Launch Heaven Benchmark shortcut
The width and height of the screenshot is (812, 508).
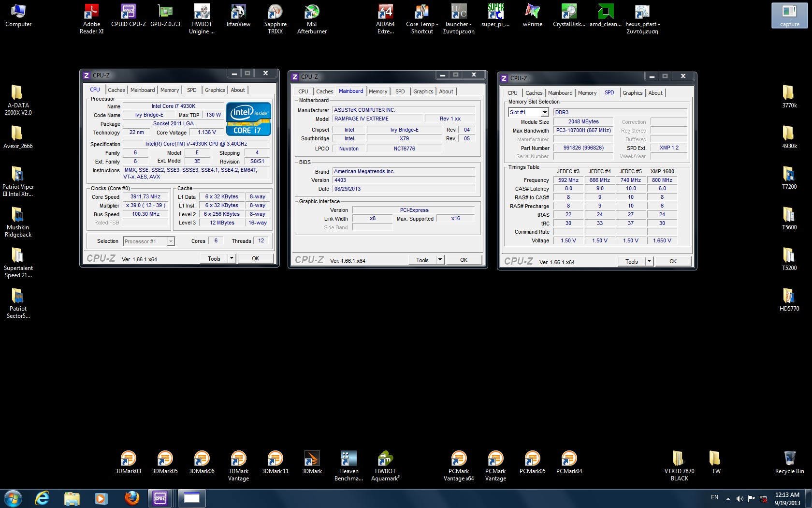[348, 466]
